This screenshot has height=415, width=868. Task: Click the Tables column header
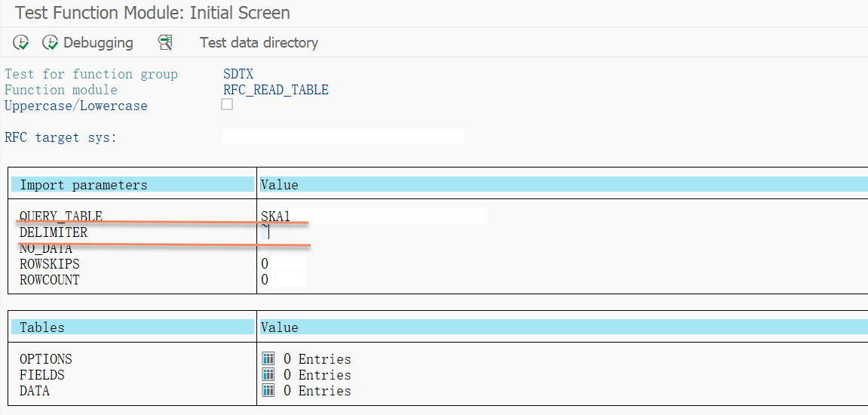pos(132,327)
